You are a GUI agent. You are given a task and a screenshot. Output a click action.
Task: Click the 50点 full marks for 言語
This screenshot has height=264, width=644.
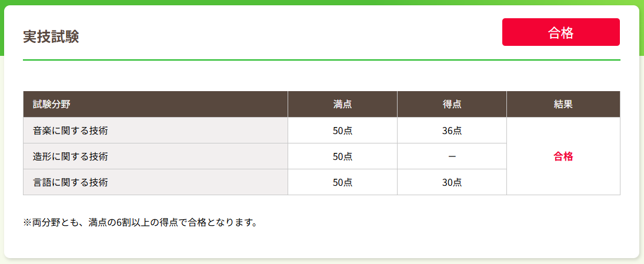[342, 182]
